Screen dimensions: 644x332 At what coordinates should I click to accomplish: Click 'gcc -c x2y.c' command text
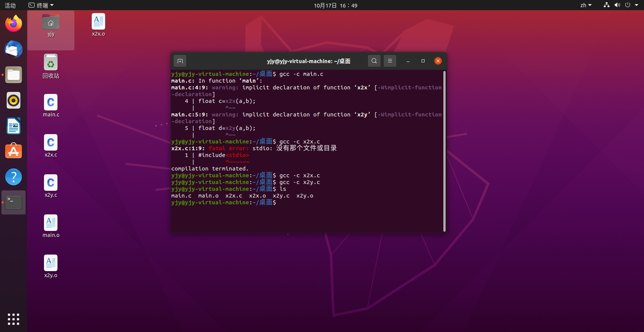[x=300, y=182]
